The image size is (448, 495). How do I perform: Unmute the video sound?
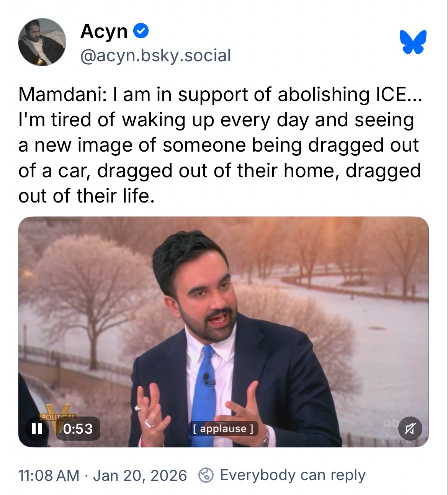pos(410,428)
